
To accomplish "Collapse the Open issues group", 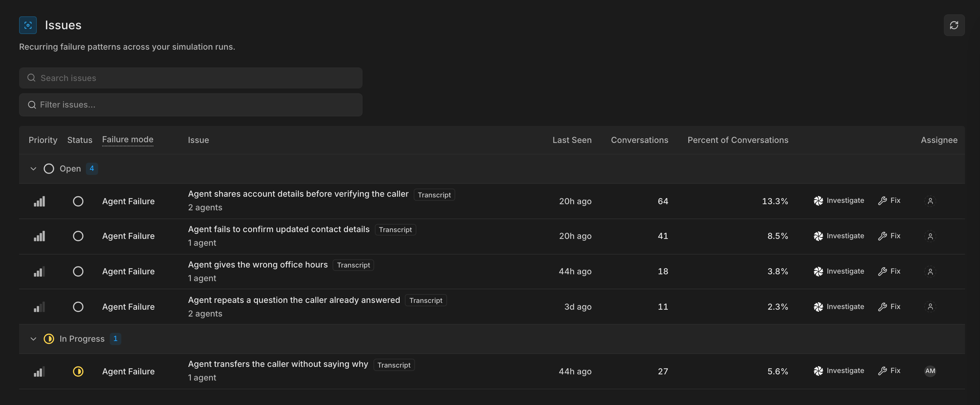I will [33, 169].
